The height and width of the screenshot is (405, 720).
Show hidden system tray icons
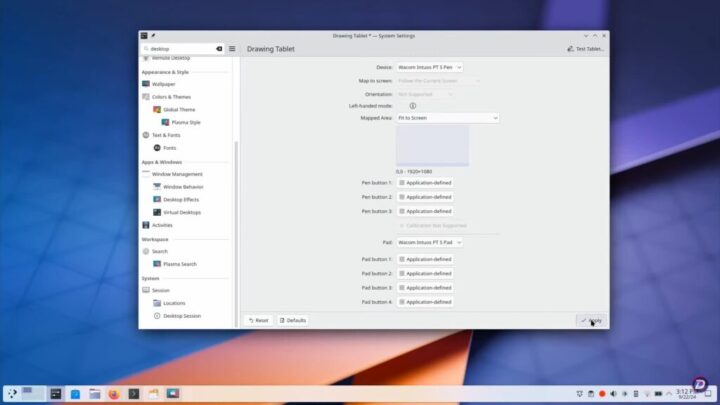[x=669, y=394]
